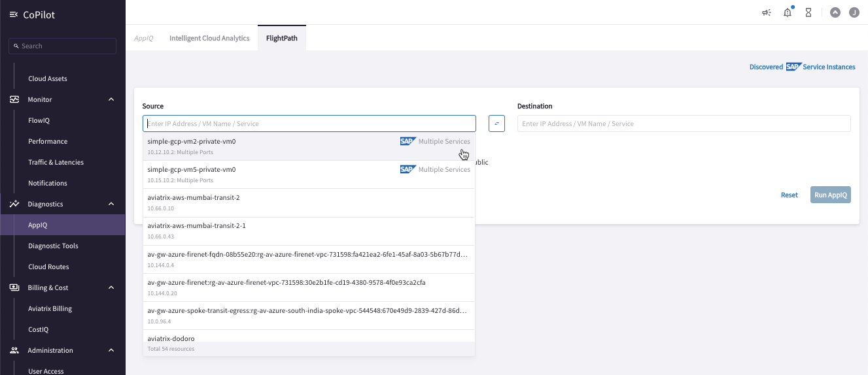
Task: Open Discovered SAP Service Instances link
Action: [x=803, y=67]
